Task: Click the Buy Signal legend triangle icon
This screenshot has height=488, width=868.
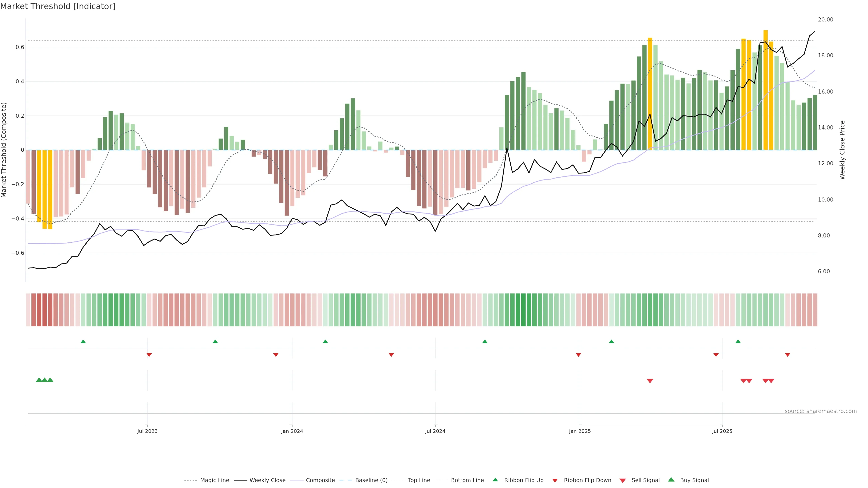Action: tap(671, 480)
